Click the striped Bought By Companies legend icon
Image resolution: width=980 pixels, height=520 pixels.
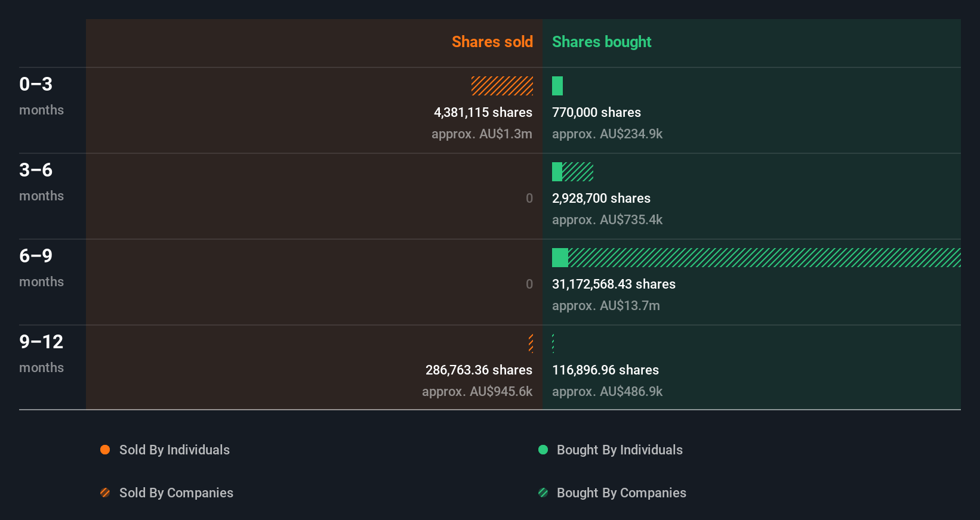click(x=543, y=493)
